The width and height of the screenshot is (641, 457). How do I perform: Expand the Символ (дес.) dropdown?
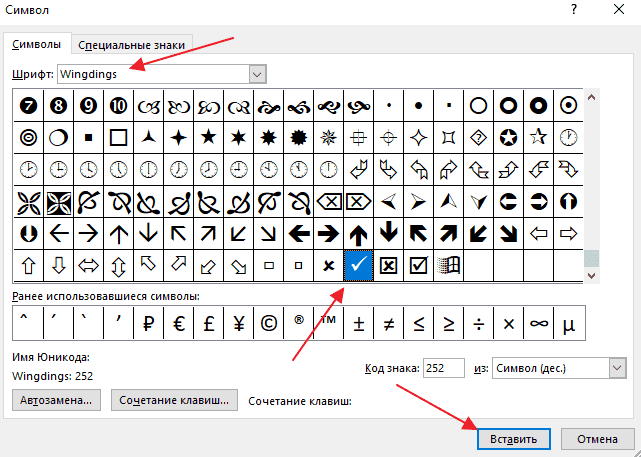pyautogui.click(x=615, y=368)
